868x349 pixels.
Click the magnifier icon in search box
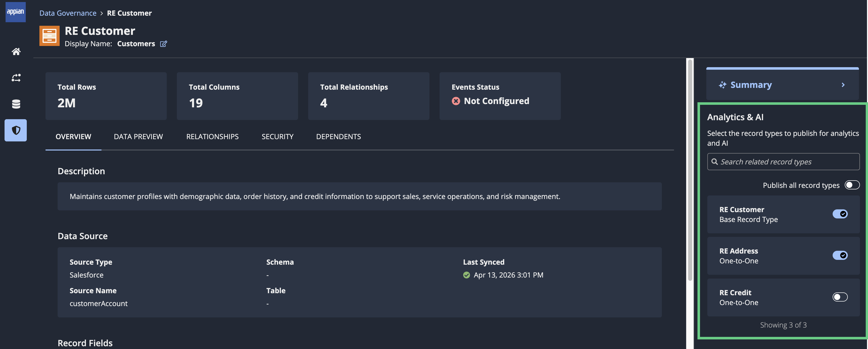714,162
